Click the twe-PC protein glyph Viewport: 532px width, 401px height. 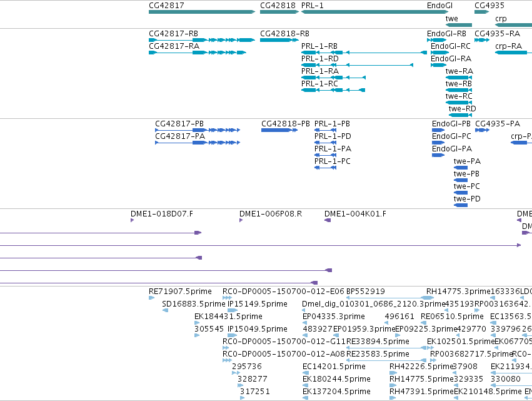[x=461, y=193]
